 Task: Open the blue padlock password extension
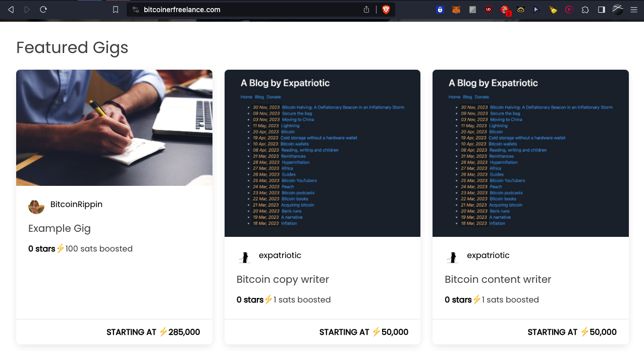point(440,10)
